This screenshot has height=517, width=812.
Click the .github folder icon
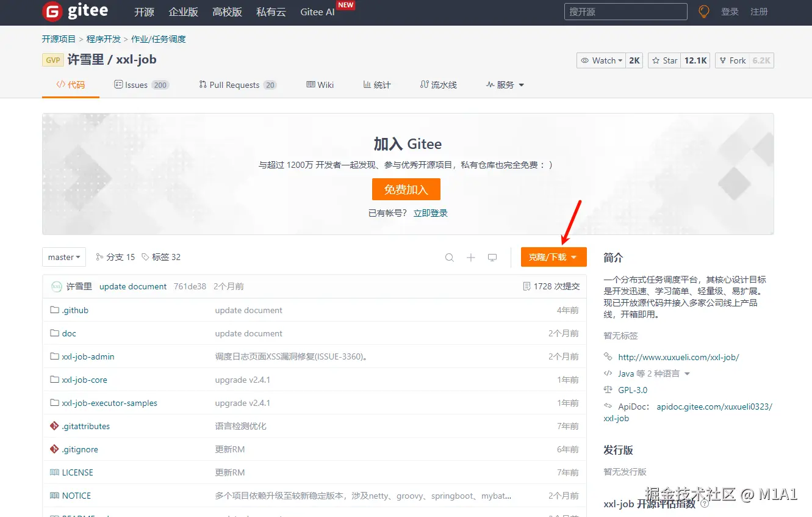(54, 310)
